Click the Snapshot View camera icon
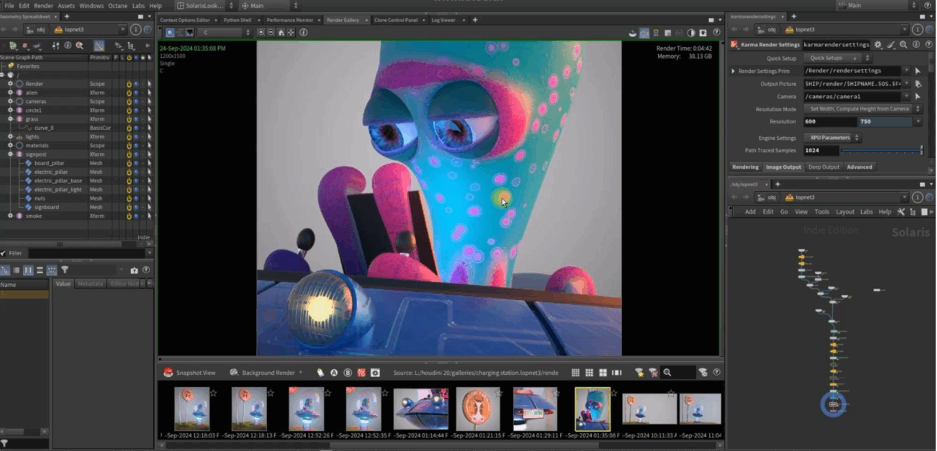The image size is (937, 451). click(x=168, y=372)
